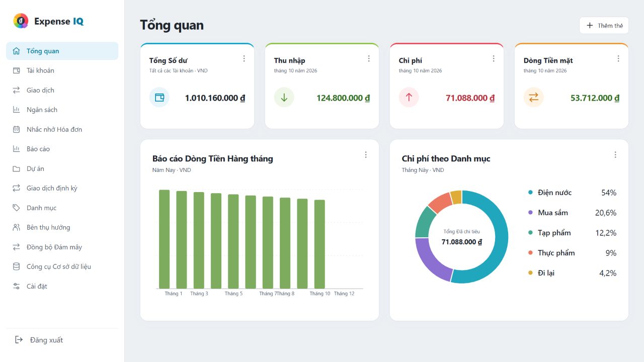Click the Thêm thẻ button
The width and height of the screenshot is (644, 362).
click(604, 26)
